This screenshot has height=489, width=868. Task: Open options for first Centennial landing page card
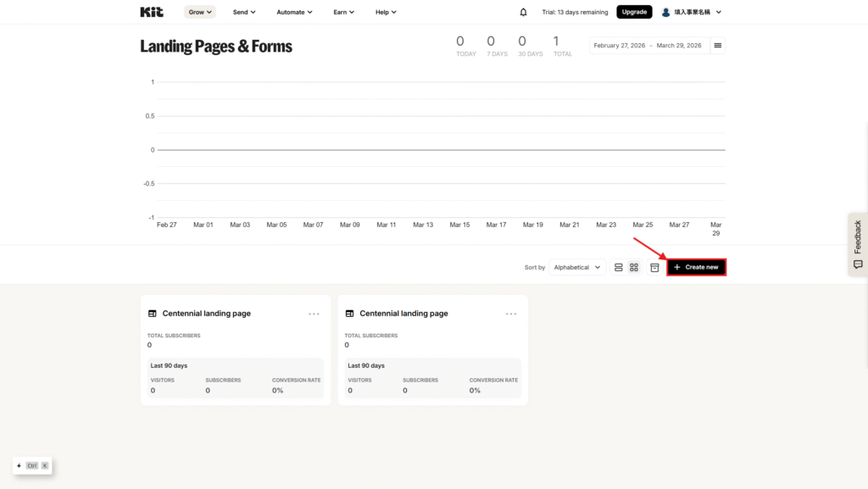point(314,314)
